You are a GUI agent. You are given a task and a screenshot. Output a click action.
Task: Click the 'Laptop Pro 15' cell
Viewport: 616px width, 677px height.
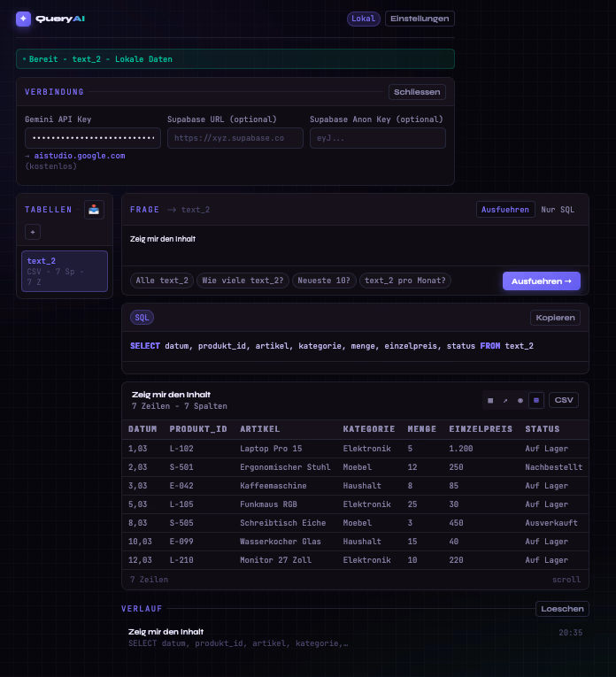(x=271, y=449)
